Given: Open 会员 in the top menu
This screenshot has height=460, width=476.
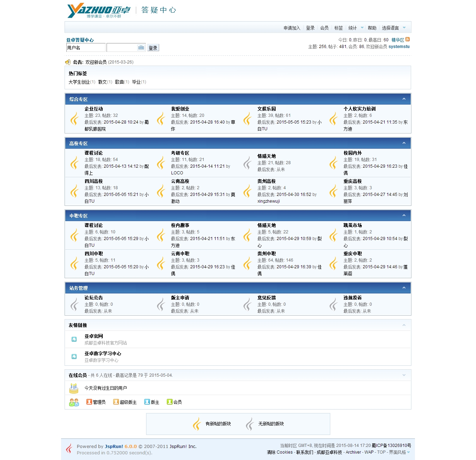Looking at the screenshot, I should [x=324, y=28].
